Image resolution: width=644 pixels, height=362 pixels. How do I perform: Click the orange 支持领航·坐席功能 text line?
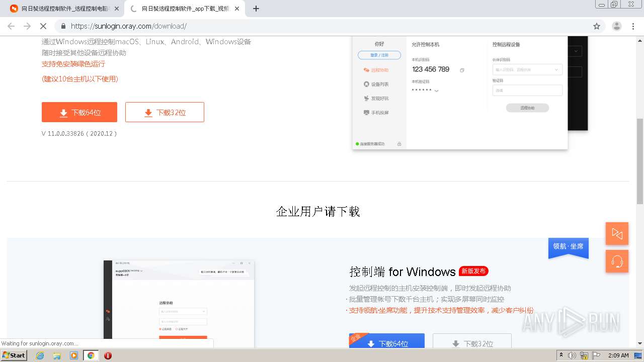click(440, 310)
